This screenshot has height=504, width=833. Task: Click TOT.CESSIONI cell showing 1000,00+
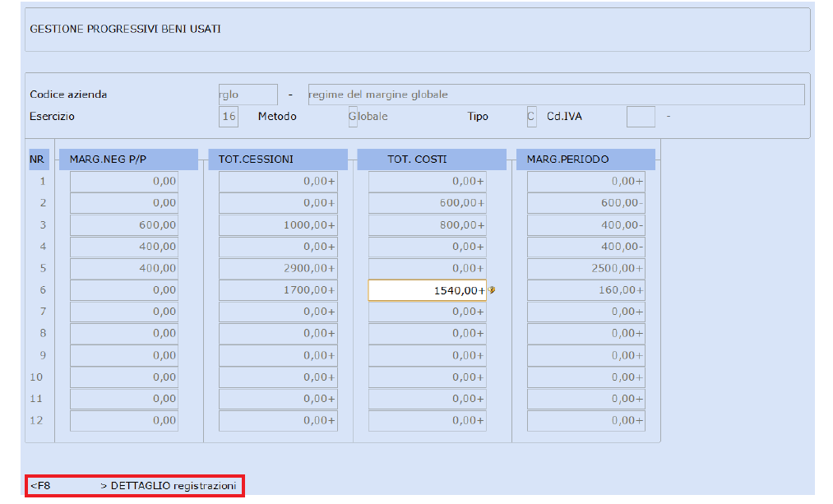278,224
